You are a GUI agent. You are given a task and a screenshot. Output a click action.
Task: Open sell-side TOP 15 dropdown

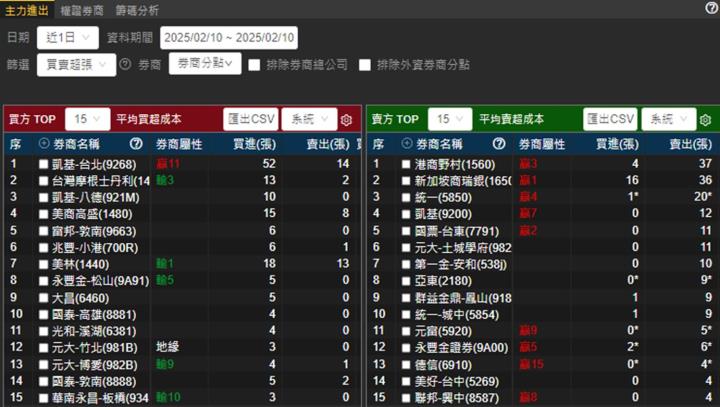point(450,119)
